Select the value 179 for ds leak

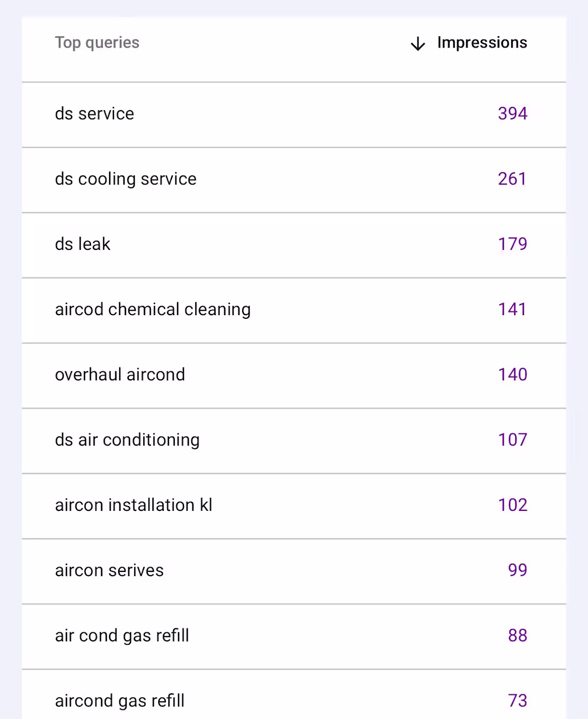(512, 244)
